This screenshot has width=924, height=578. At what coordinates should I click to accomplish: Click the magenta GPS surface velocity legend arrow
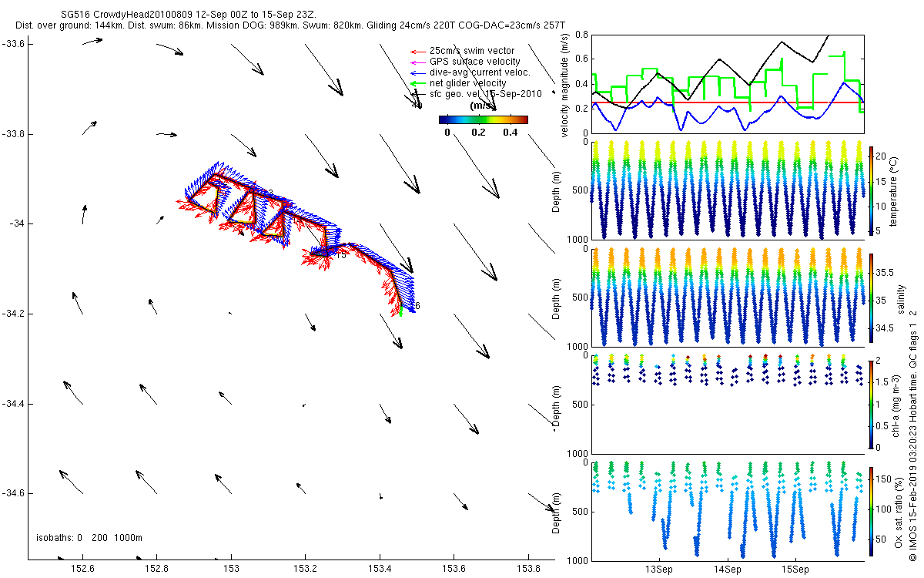418,62
